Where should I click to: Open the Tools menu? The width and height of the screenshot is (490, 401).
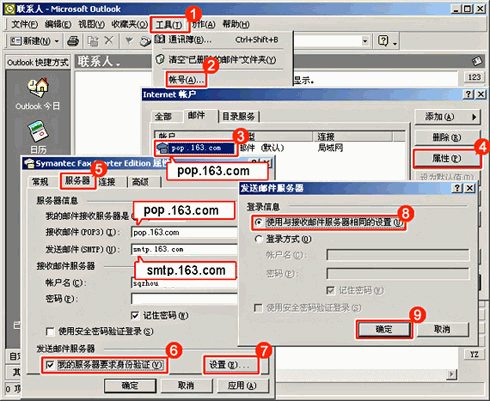coord(169,25)
